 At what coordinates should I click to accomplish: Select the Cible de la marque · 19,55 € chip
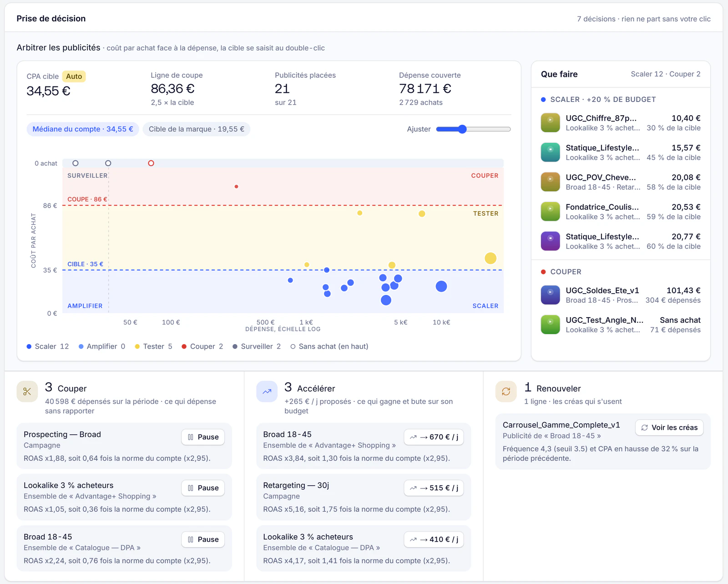(197, 129)
